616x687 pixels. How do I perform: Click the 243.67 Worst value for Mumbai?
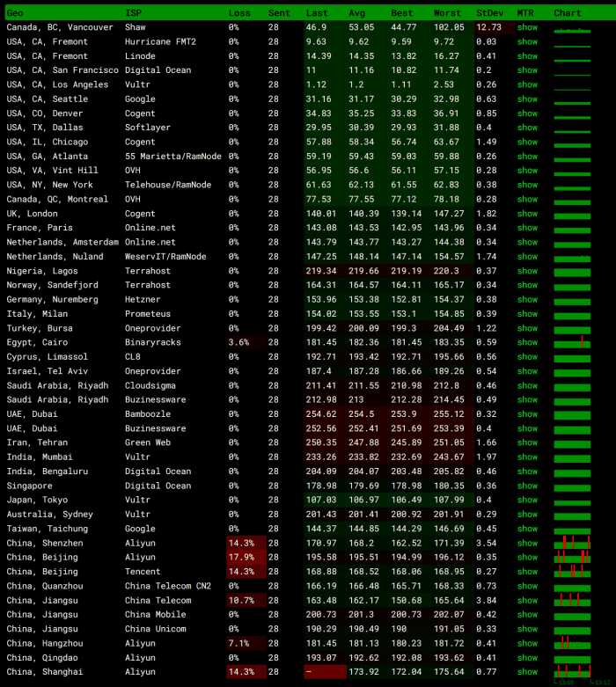(449, 457)
